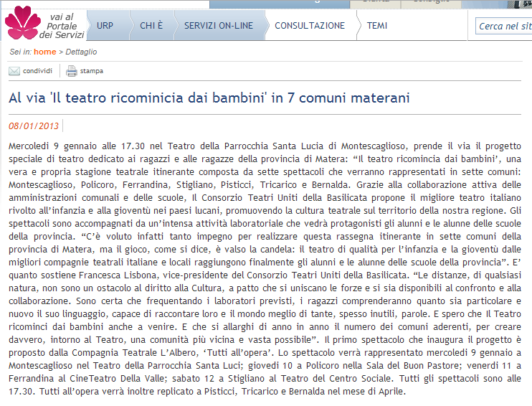Open the CHI È menu

(x=151, y=25)
